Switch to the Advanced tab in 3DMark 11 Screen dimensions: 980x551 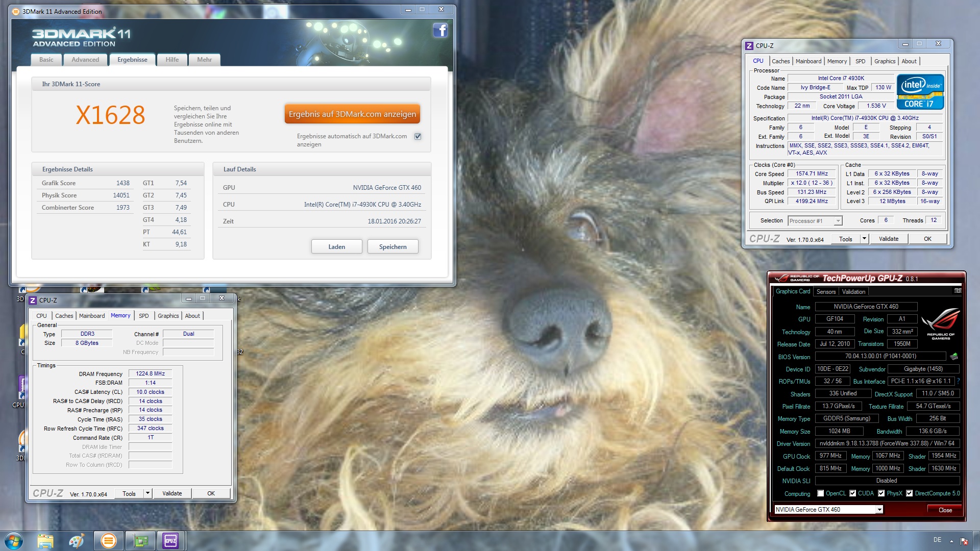click(85, 60)
